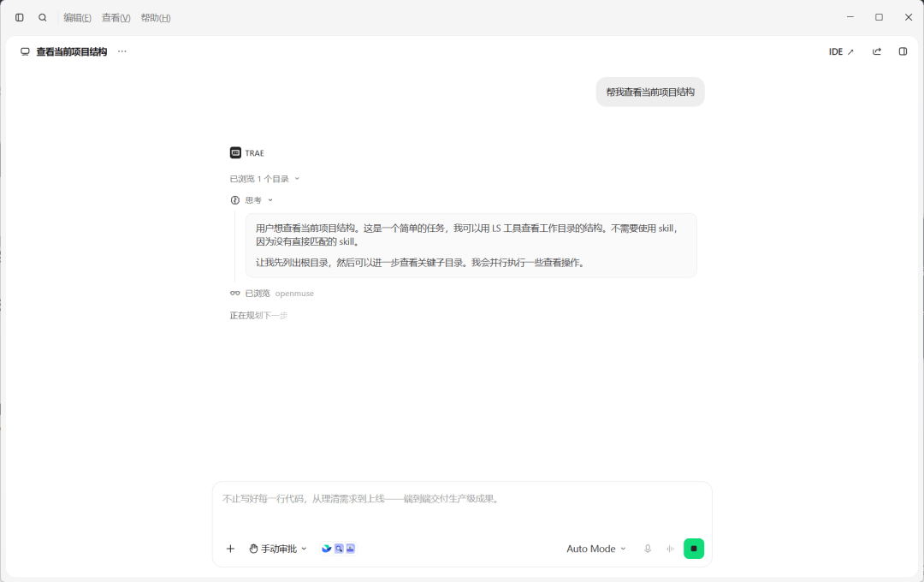Open search with the magnifier icon

click(43, 18)
